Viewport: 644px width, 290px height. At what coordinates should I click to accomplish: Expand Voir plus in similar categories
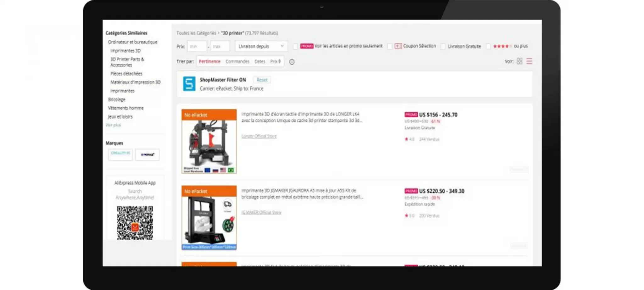113,125
